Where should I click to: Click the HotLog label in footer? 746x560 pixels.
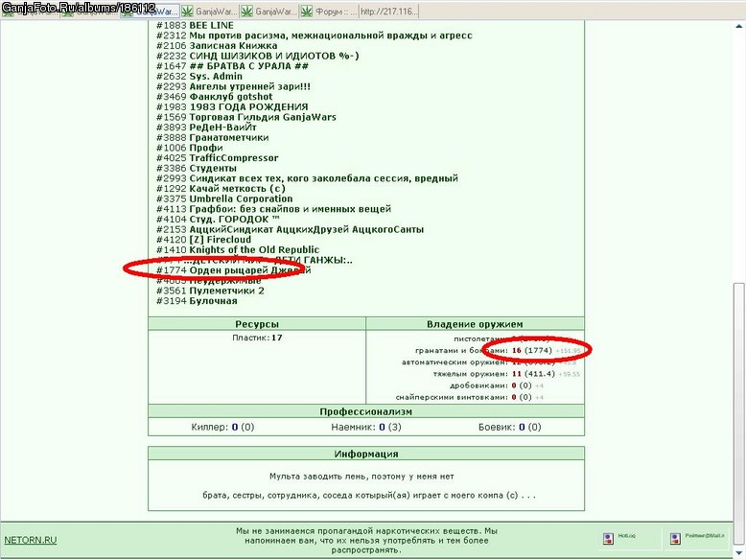(626, 536)
